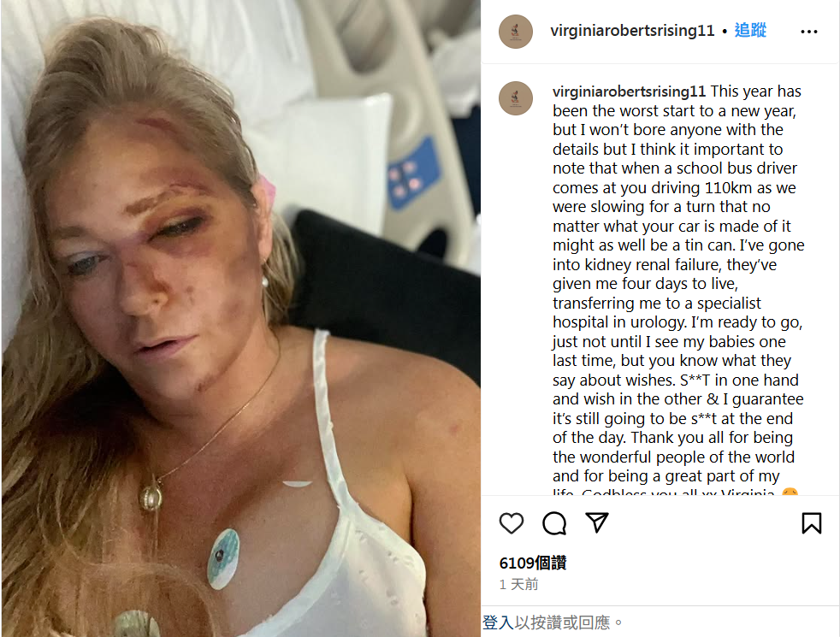
Task: Click the virginiarobertsrising11 username starting the caption
Action: point(629,91)
